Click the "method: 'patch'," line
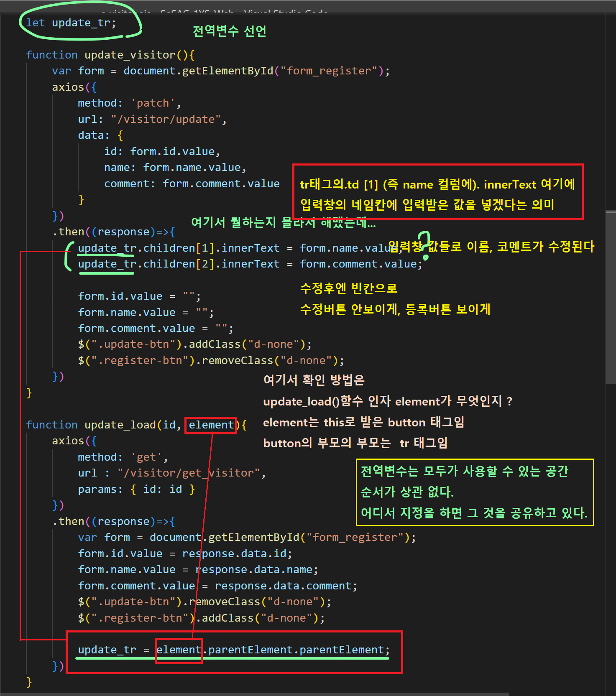 point(129,103)
